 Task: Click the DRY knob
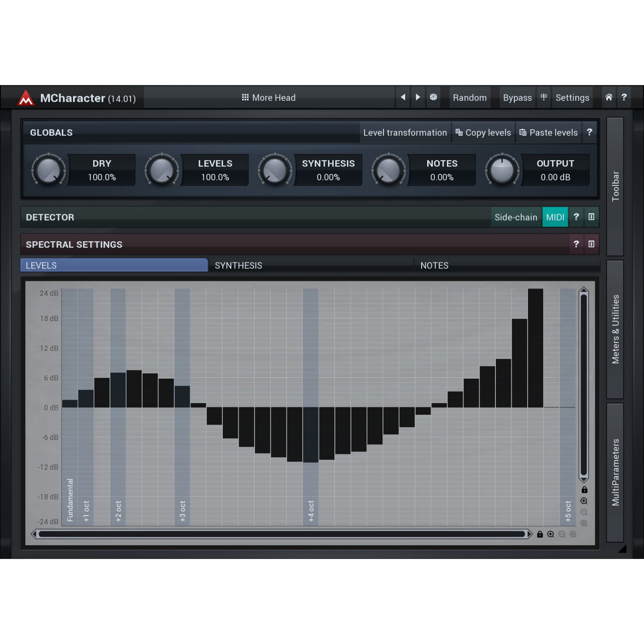(49, 170)
